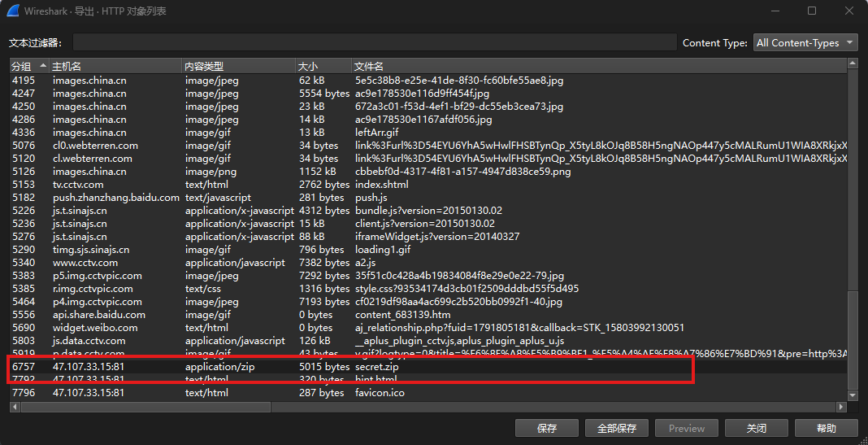Select packet 4250 row

(x=428, y=107)
